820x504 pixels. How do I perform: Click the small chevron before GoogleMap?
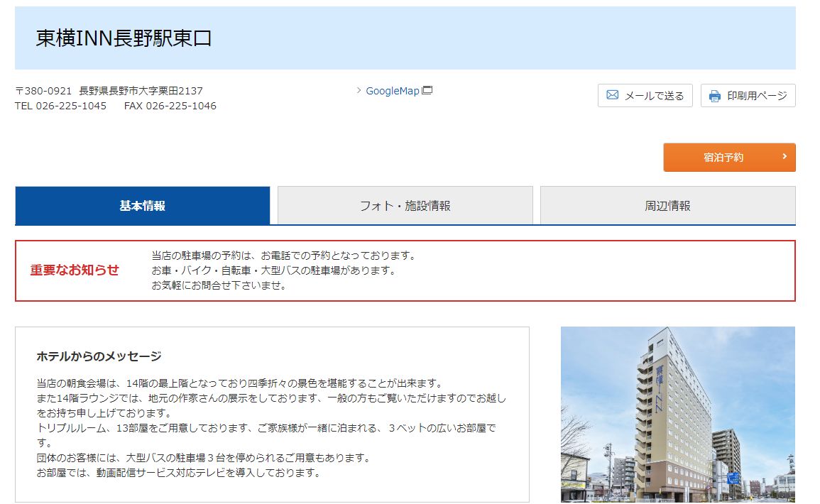click(x=359, y=90)
